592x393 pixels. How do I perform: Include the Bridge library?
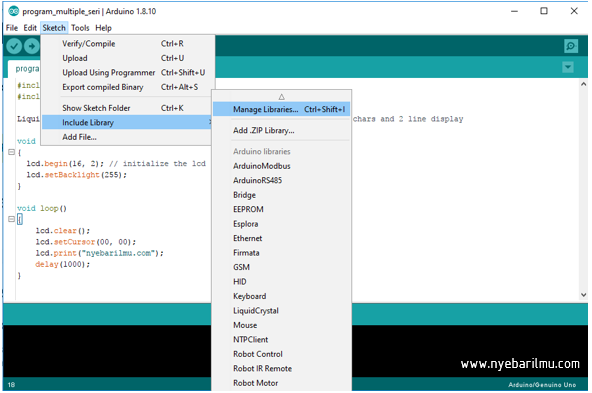click(282, 195)
